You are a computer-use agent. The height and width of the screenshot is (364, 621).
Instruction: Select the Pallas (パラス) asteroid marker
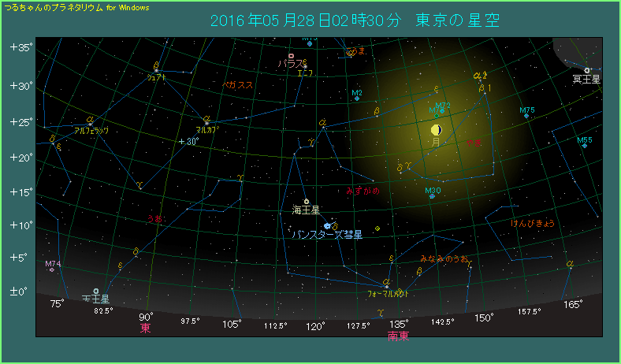(x=292, y=57)
